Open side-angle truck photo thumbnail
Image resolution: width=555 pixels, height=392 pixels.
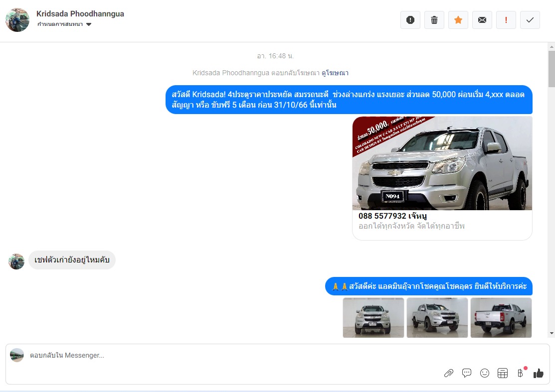click(437, 318)
